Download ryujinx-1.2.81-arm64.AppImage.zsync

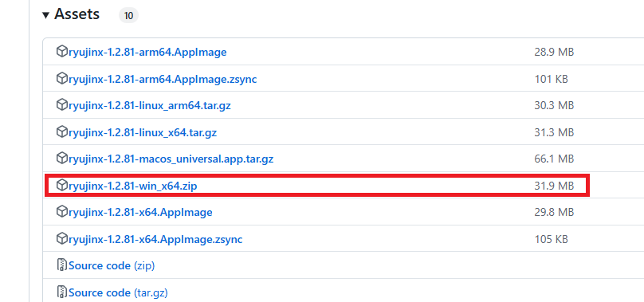pos(163,79)
